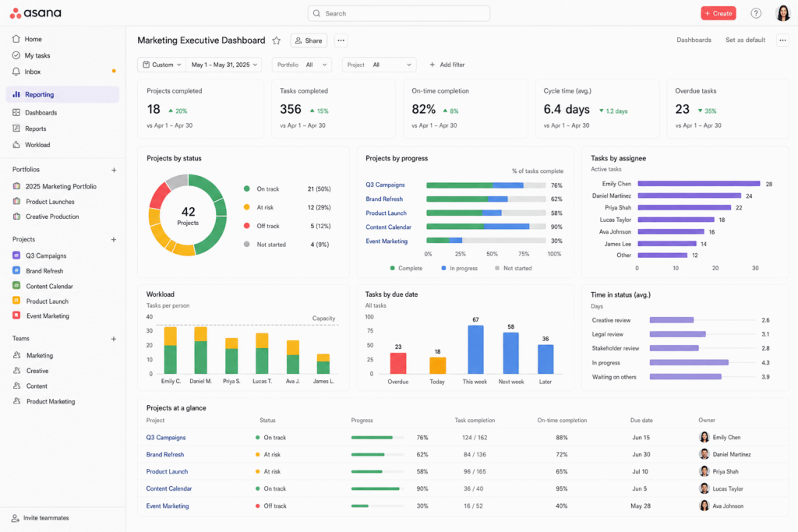Click the In progress bar in Time in status
The image size is (798, 532).
[689, 363]
